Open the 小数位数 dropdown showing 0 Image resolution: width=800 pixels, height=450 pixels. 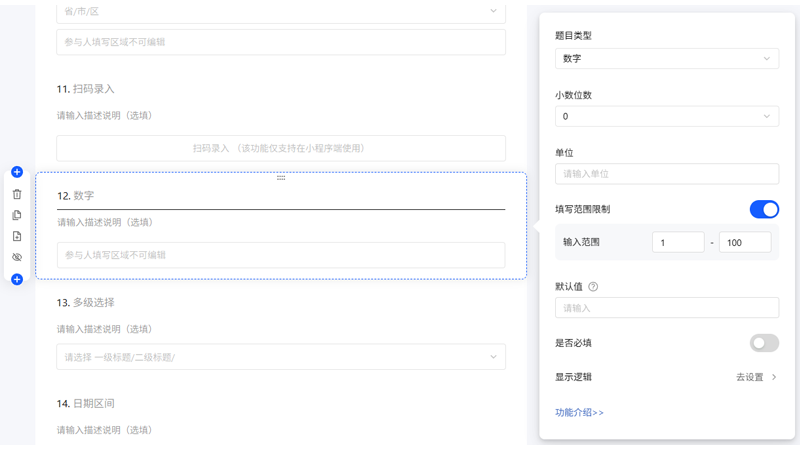pyautogui.click(x=667, y=116)
